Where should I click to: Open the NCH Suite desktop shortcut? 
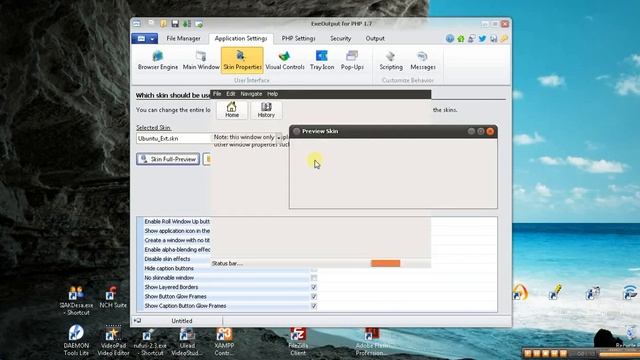tap(112, 297)
